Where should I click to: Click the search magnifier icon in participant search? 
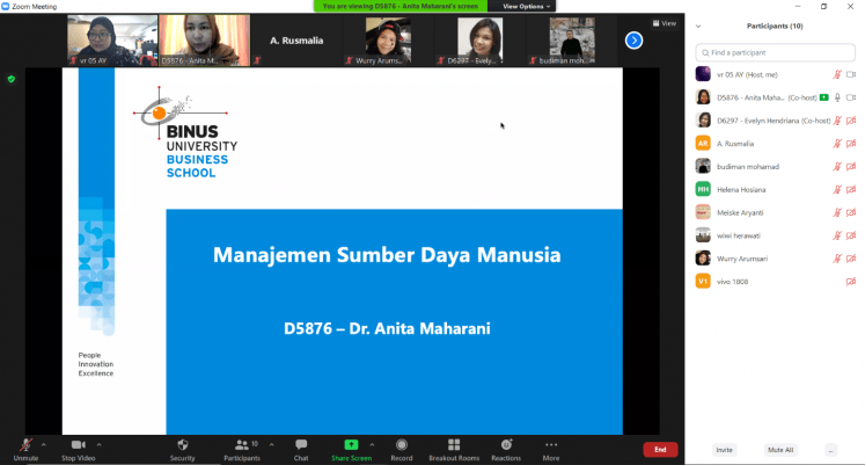705,53
